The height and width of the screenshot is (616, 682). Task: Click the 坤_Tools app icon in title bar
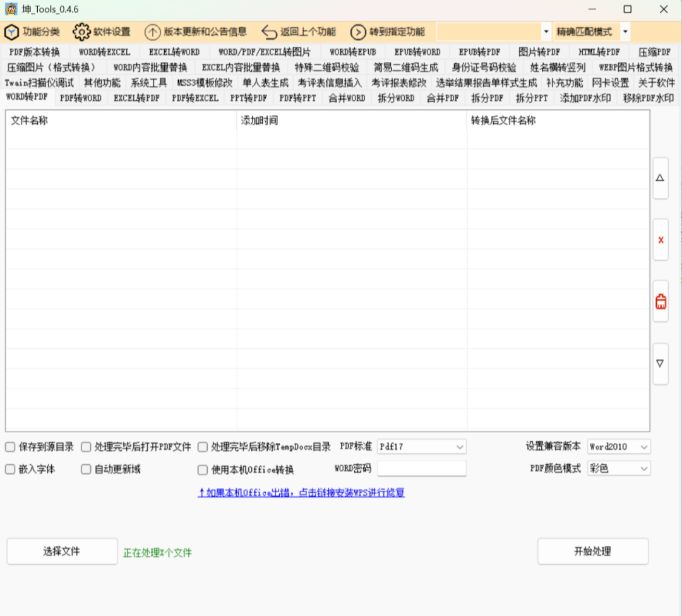coord(11,9)
